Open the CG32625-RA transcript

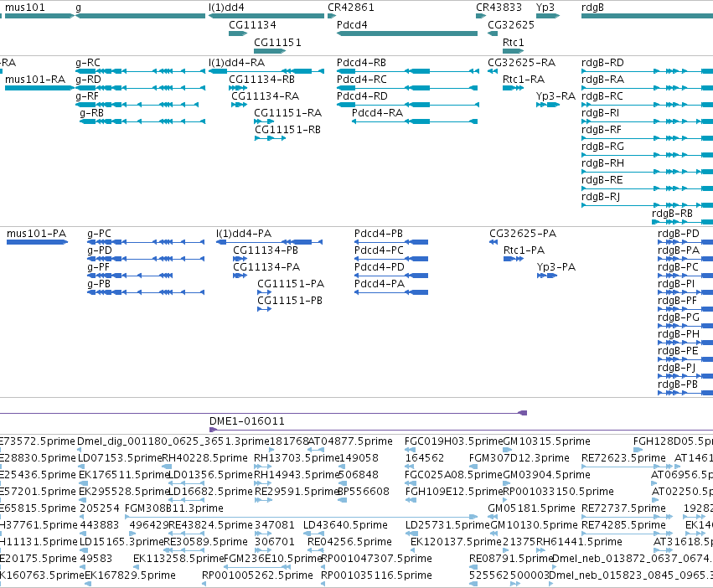tap(522, 63)
